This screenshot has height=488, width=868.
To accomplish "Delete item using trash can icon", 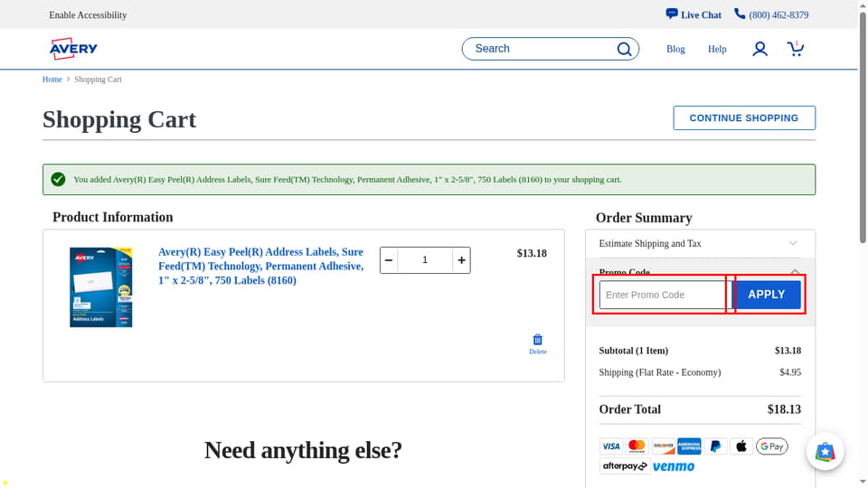I will pos(537,340).
